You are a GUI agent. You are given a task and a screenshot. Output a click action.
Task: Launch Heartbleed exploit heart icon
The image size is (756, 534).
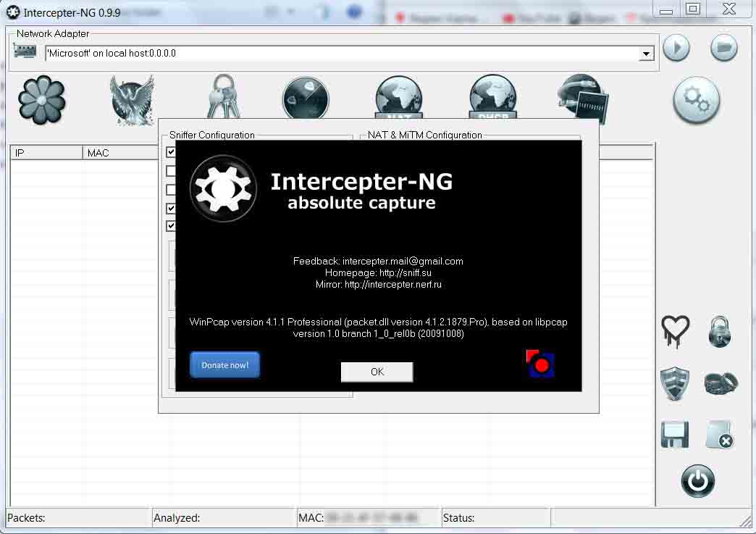coord(675,331)
